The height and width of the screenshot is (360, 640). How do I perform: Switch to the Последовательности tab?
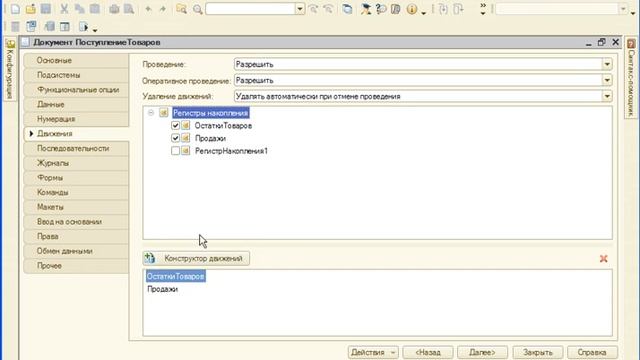pyautogui.click(x=76, y=149)
